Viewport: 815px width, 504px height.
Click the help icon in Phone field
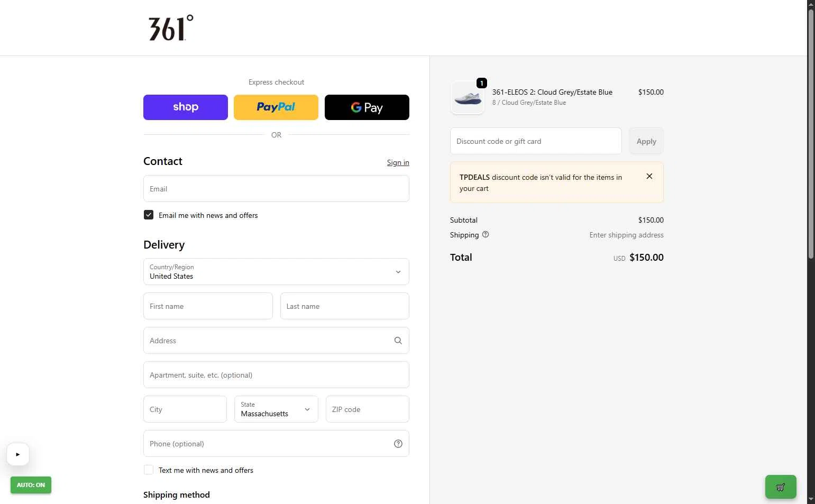click(398, 444)
